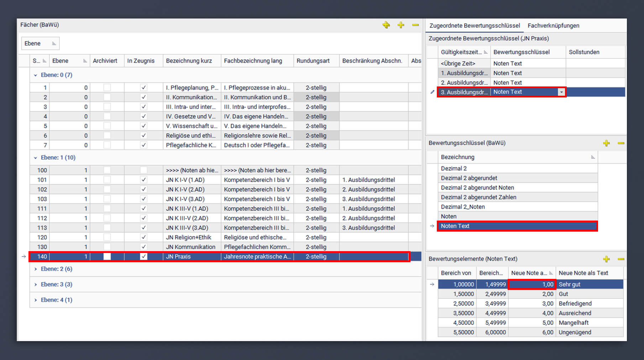Toggle Archiviert checkbox for row 101

(x=107, y=180)
